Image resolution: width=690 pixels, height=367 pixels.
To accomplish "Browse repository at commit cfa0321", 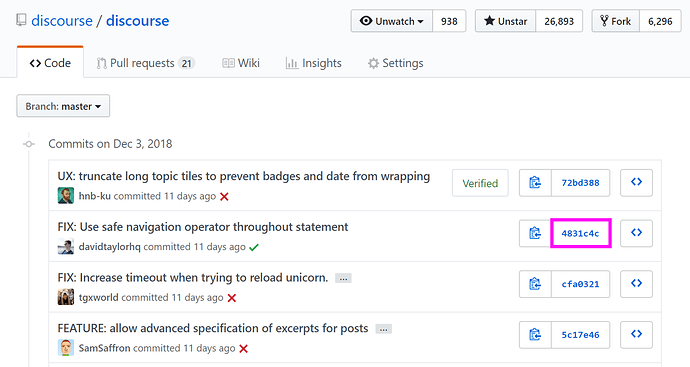I will [636, 284].
